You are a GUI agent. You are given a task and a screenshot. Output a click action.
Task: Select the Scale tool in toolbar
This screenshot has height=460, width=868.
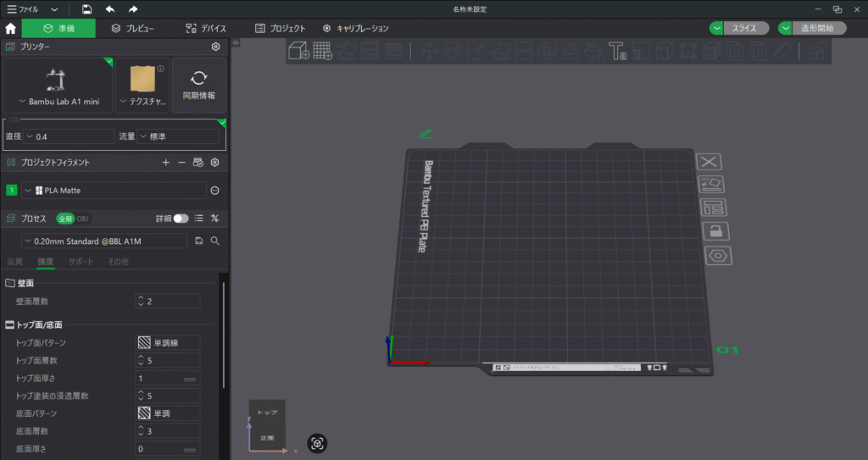pyautogui.click(x=476, y=51)
